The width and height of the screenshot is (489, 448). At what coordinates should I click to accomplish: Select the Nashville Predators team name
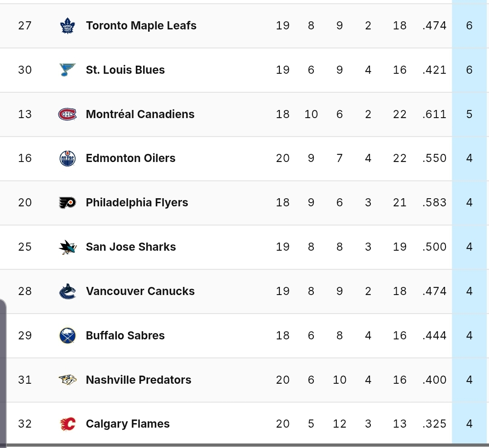coord(139,380)
